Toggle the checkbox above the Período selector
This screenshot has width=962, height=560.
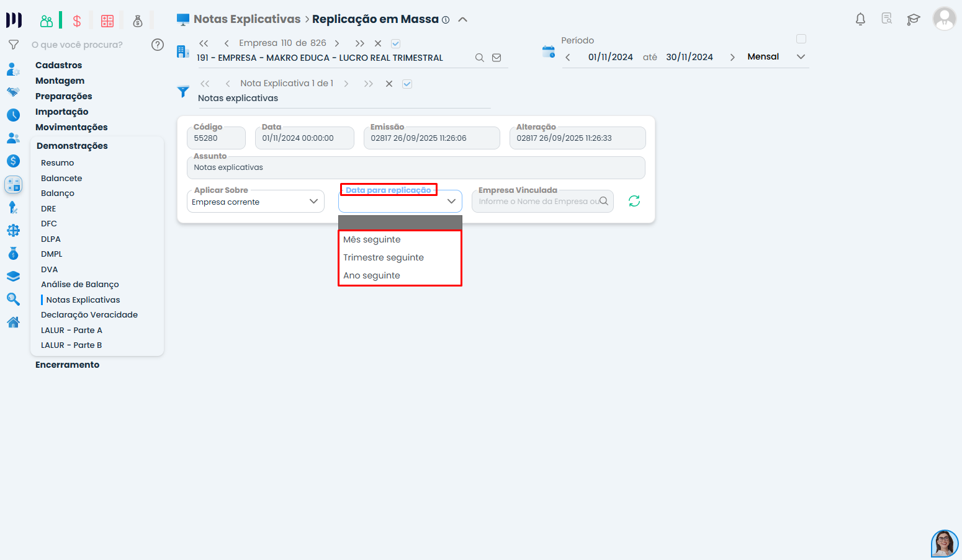click(x=801, y=39)
